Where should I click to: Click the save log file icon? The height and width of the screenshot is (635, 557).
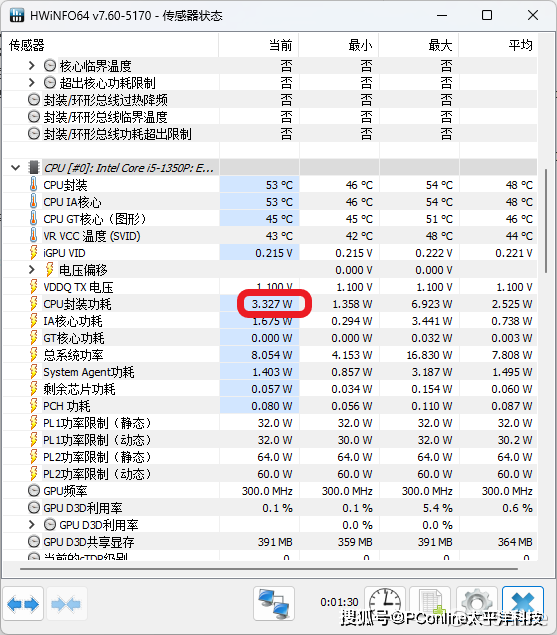tap(430, 601)
